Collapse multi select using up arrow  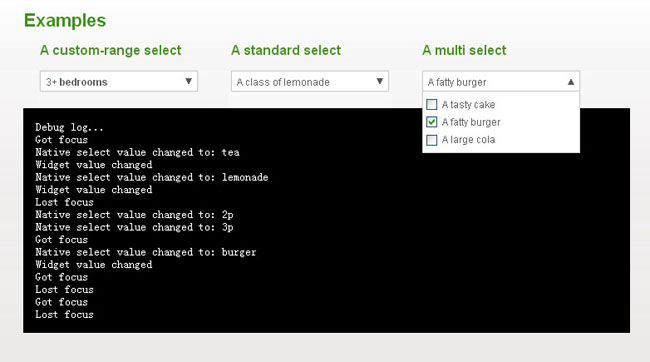[571, 82]
